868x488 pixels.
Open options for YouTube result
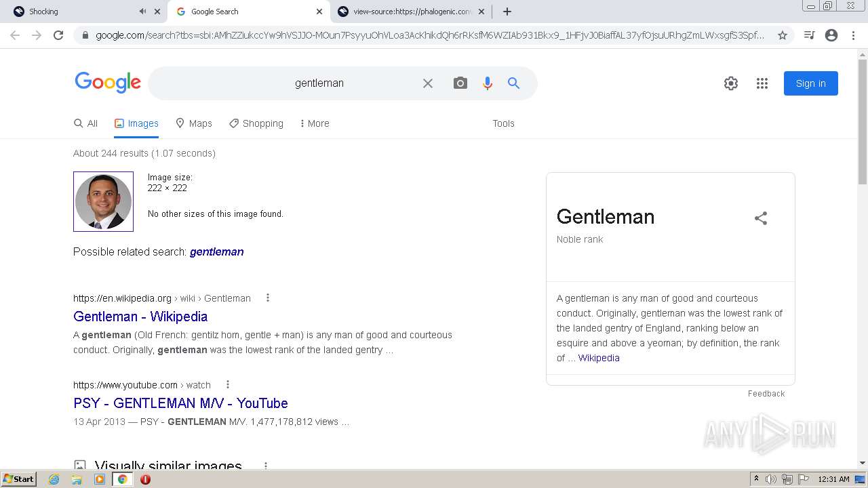228,384
